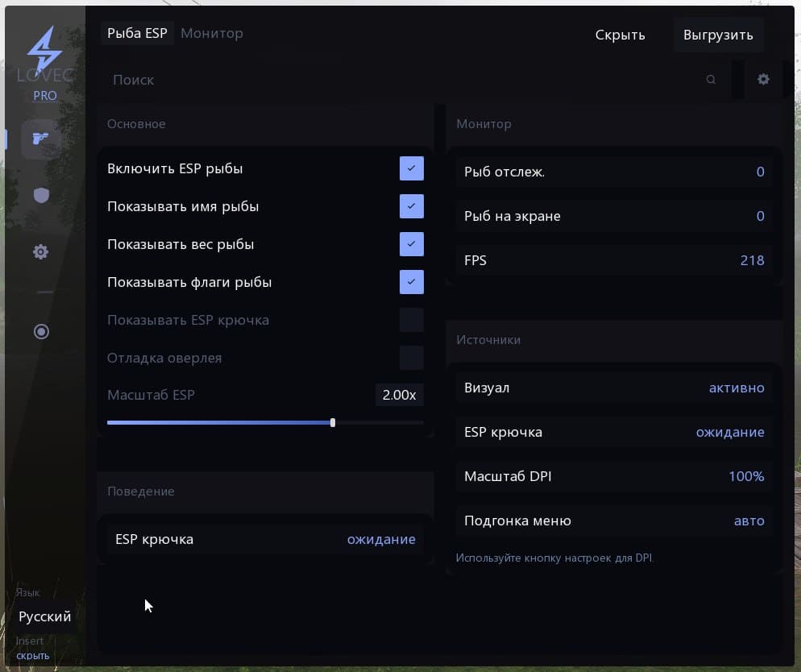Open settings with the top-right gear icon
The width and height of the screenshot is (801, 672).
point(763,79)
